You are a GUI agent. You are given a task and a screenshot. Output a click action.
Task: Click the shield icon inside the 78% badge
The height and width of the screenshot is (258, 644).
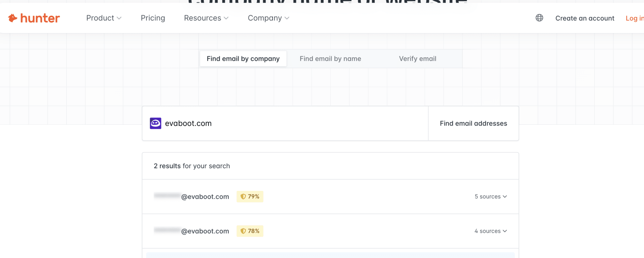[243, 231]
